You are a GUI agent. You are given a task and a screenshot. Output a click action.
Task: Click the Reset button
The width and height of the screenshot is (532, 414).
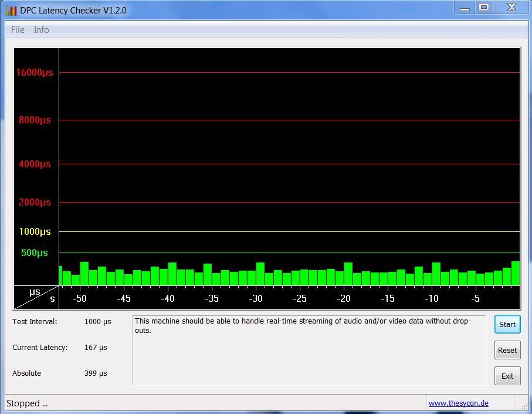[x=507, y=350]
